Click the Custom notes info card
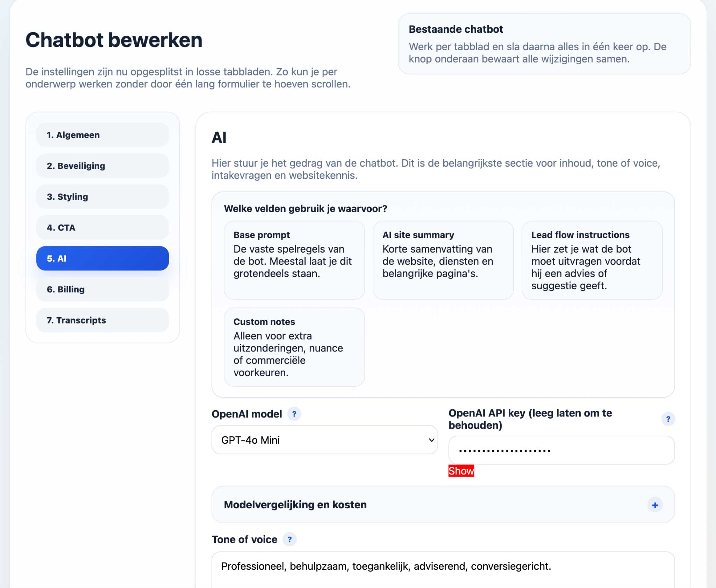The height and width of the screenshot is (588, 716). (x=294, y=347)
